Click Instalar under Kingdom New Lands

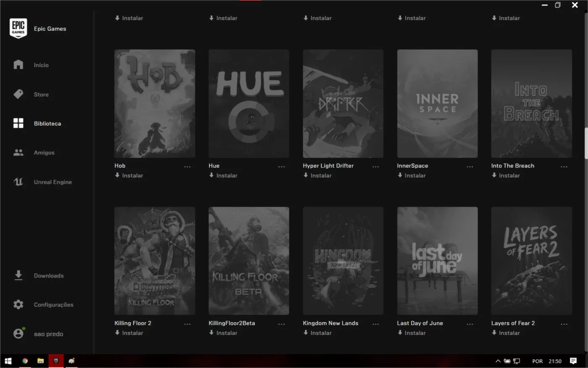317,333
